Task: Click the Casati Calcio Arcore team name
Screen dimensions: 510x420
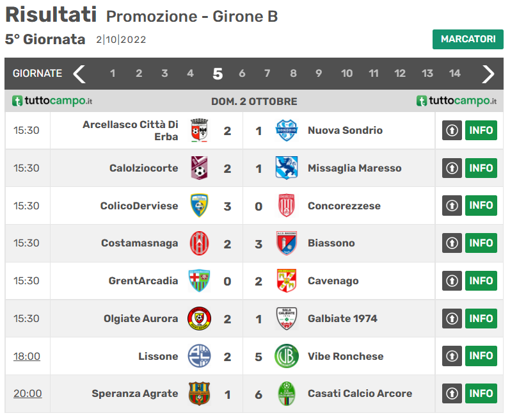Action: pos(360,394)
